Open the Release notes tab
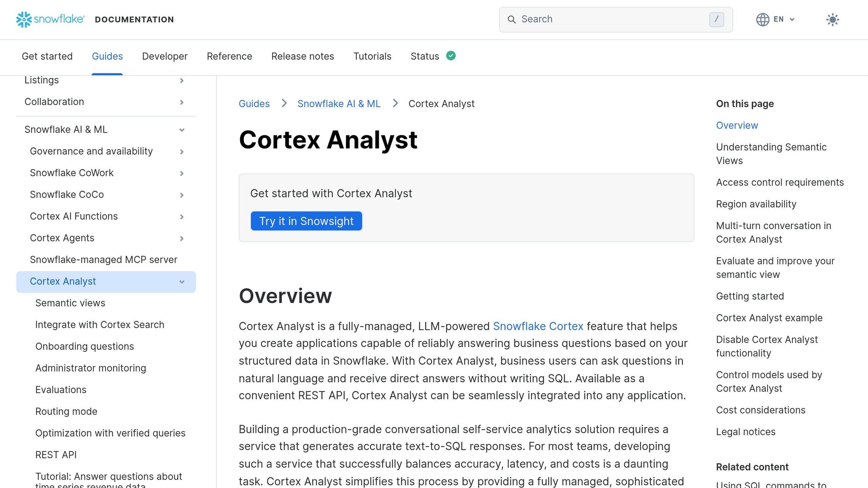 (x=303, y=56)
